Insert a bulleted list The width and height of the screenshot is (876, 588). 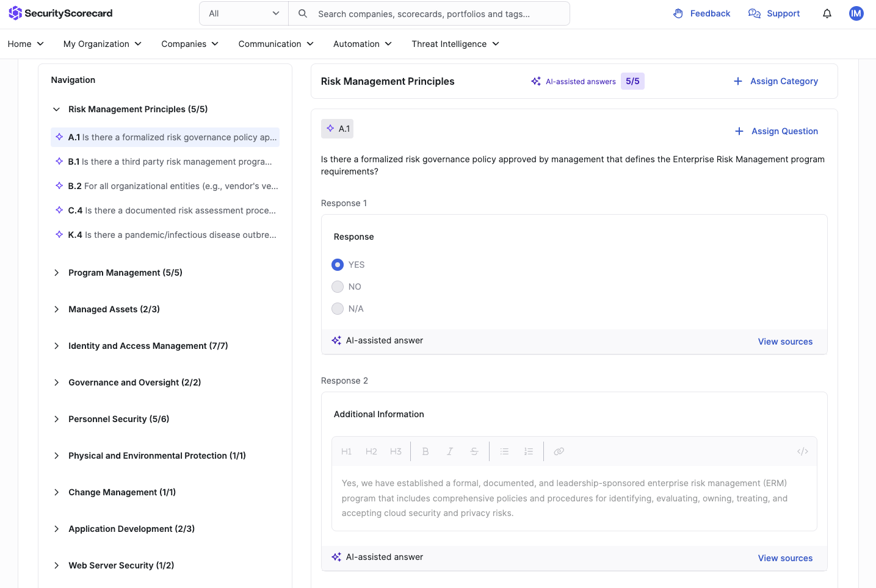pos(504,451)
